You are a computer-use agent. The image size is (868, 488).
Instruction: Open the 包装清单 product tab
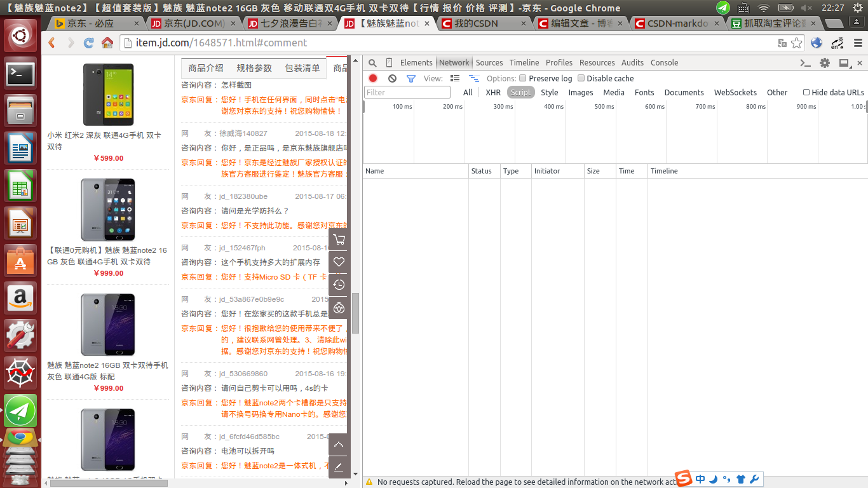point(302,68)
